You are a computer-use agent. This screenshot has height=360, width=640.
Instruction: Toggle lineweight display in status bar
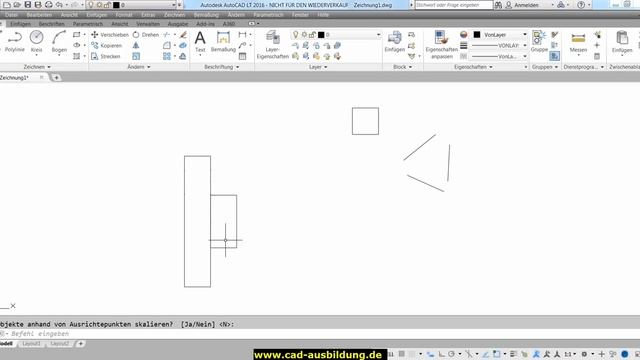click(x=513, y=354)
